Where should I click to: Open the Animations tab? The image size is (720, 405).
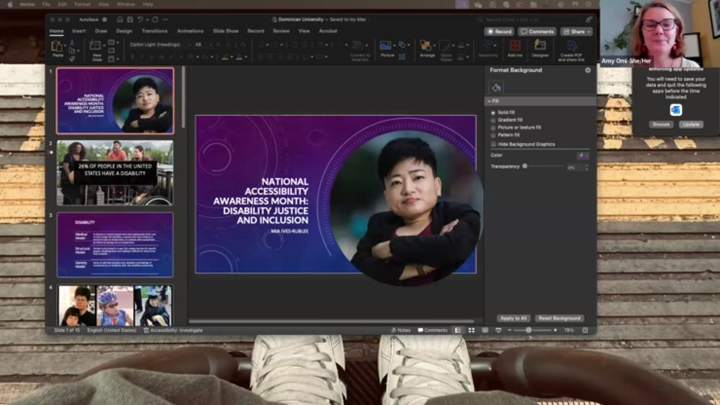(190, 31)
